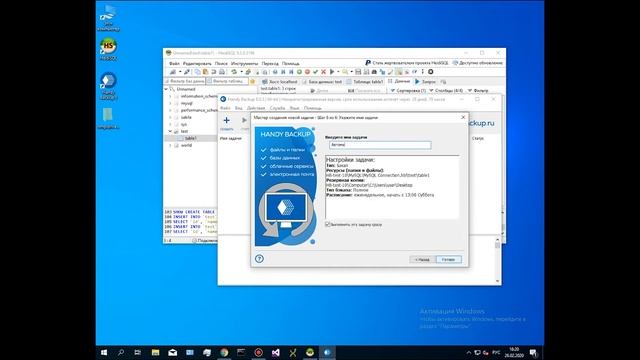The image size is (640, 360).
Task: Select table1 in HeidiSQL tree
Action: pyautogui.click(x=190, y=138)
